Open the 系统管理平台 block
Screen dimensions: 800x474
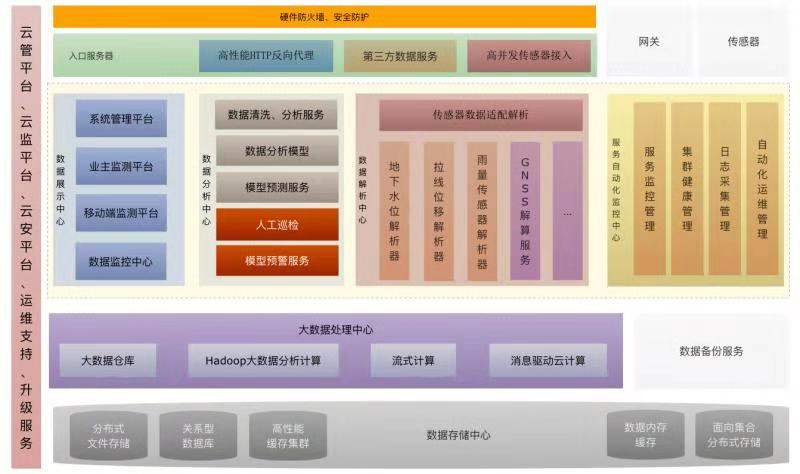pyautogui.click(x=121, y=119)
